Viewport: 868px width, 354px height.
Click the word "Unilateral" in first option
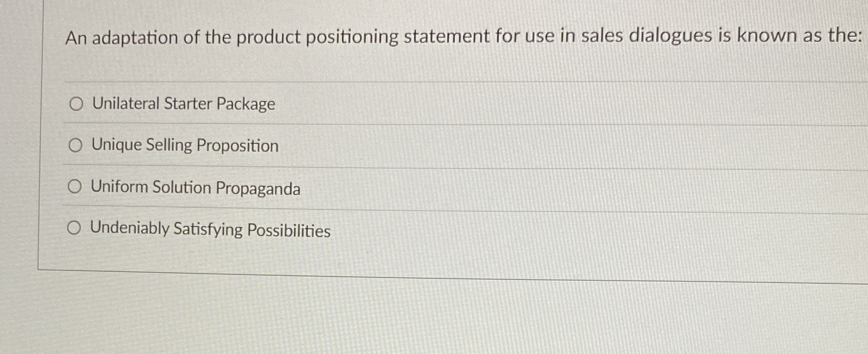(x=126, y=104)
